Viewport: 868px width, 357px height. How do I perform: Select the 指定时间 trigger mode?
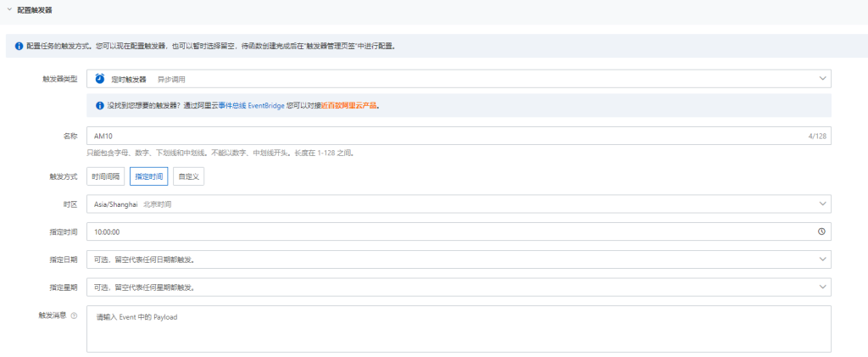click(149, 176)
